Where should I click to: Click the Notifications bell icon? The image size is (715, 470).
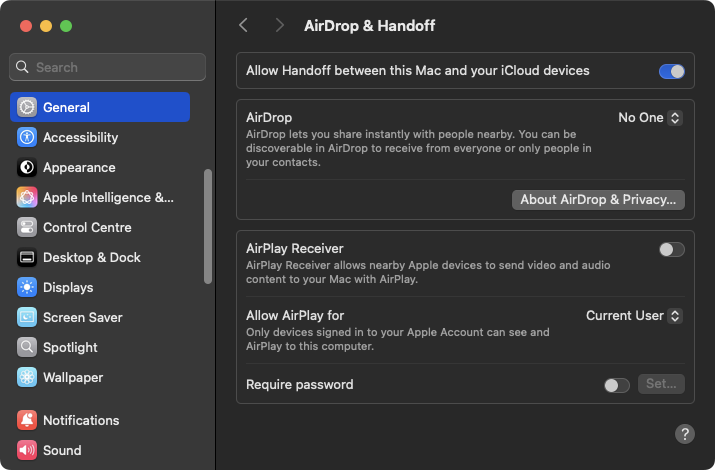point(27,420)
